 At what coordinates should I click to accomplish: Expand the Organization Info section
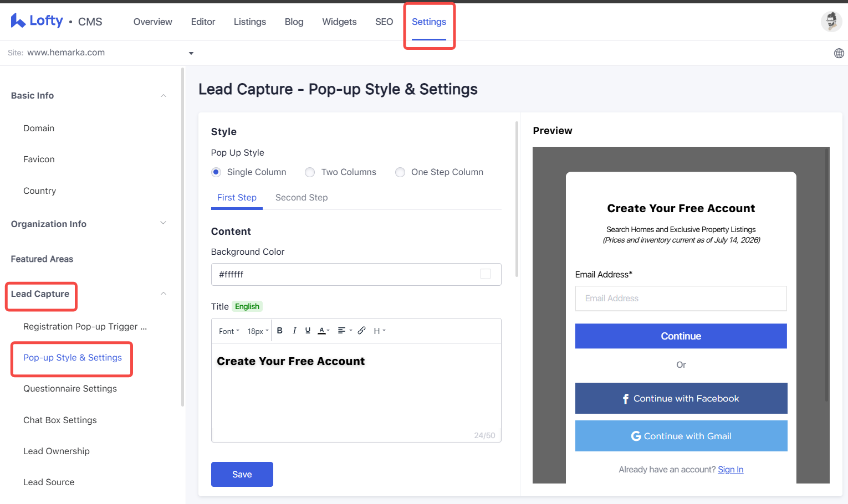click(164, 223)
